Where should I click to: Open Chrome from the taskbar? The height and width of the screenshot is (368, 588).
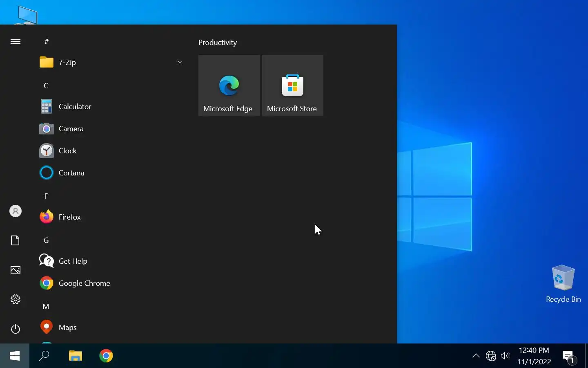tap(106, 356)
